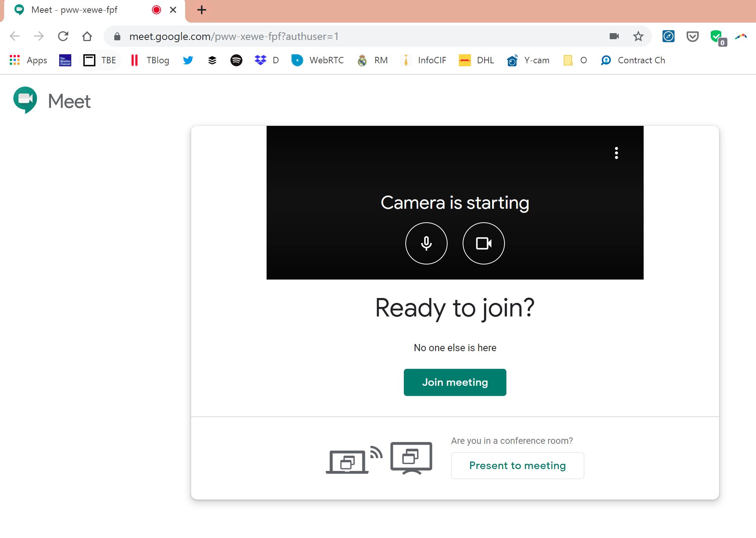Click the Google Meet logo
The height and width of the screenshot is (538, 756).
pos(52,100)
